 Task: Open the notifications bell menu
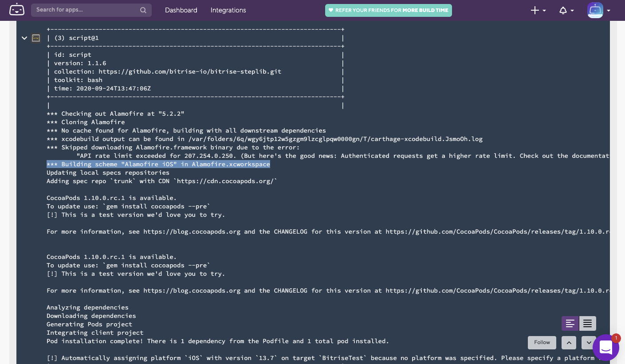(566, 10)
